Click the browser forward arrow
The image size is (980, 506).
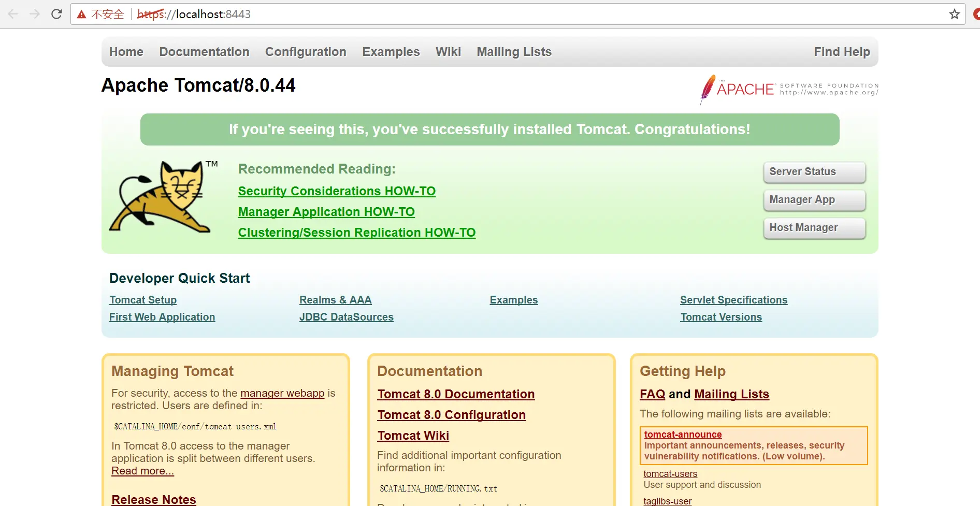pyautogui.click(x=35, y=14)
